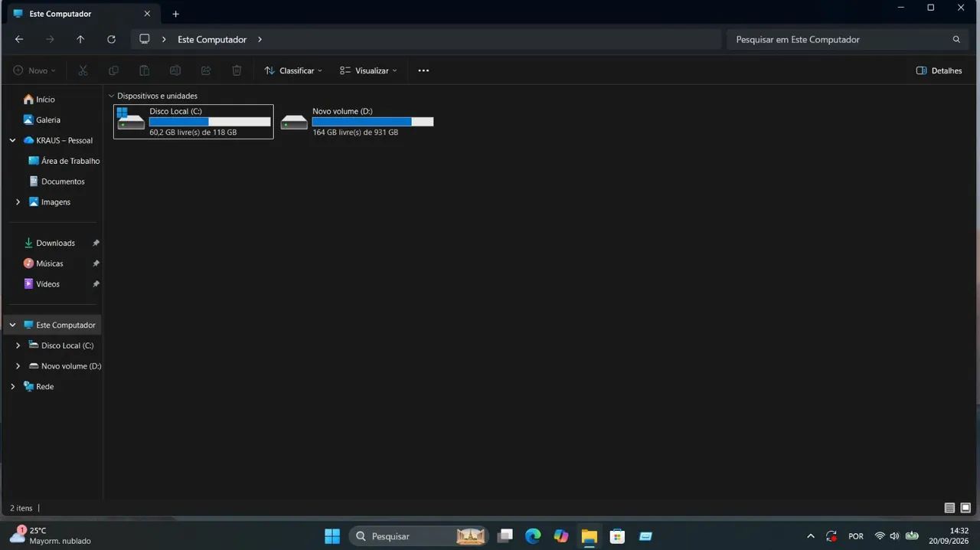Collapse the Dispositivos e unidades group

(112, 97)
